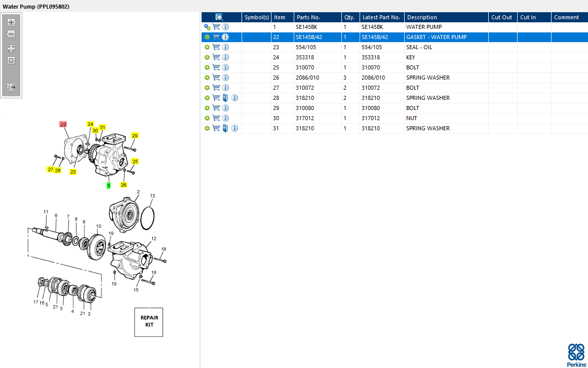Click SE145B/42 in the Parts No. column
This screenshot has height=368, width=588.
(x=308, y=37)
